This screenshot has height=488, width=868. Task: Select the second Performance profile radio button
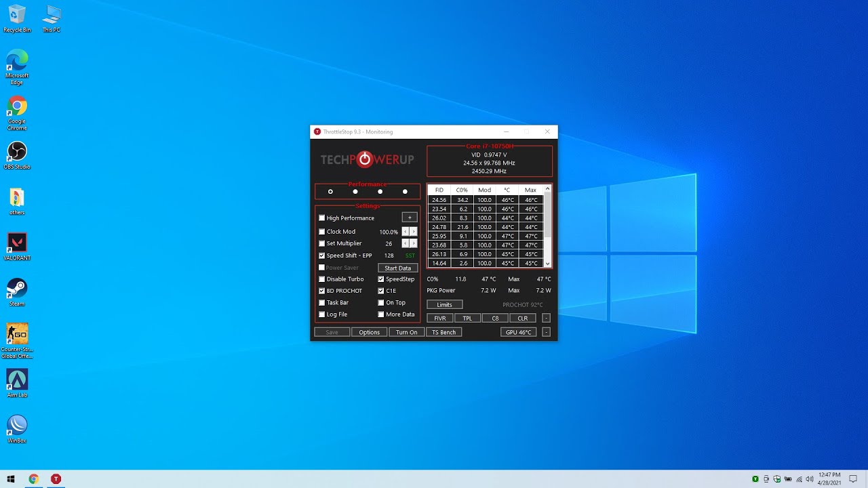pyautogui.click(x=355, y=192)
